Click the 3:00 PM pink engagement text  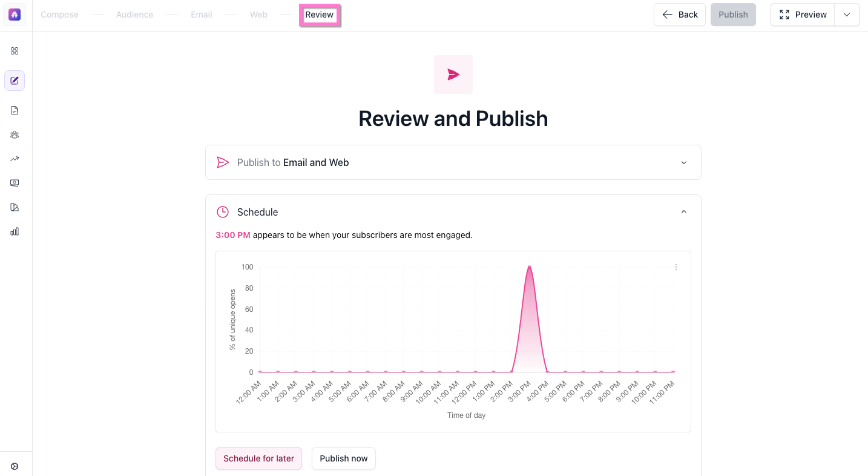click(x=233, y=235)
